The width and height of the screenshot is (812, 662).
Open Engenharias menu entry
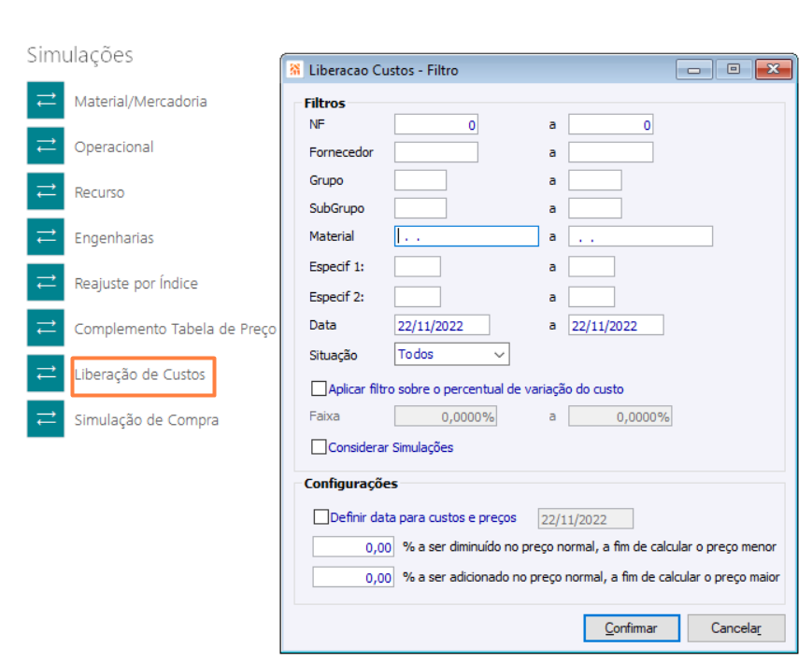114,238
